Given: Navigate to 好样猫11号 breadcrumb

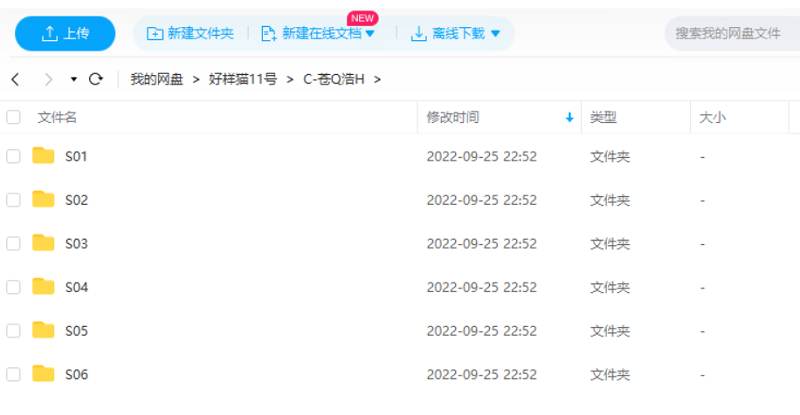Looking at the screenshot, I should (x=243, y=79).
